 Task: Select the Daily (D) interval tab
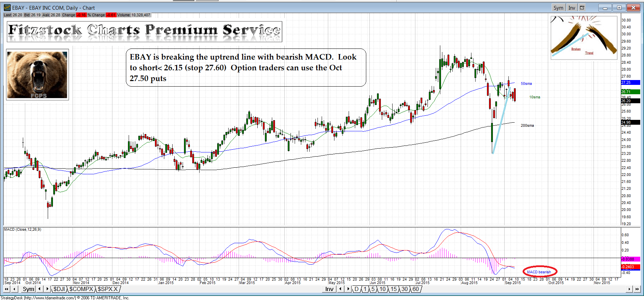pos(357,289)
